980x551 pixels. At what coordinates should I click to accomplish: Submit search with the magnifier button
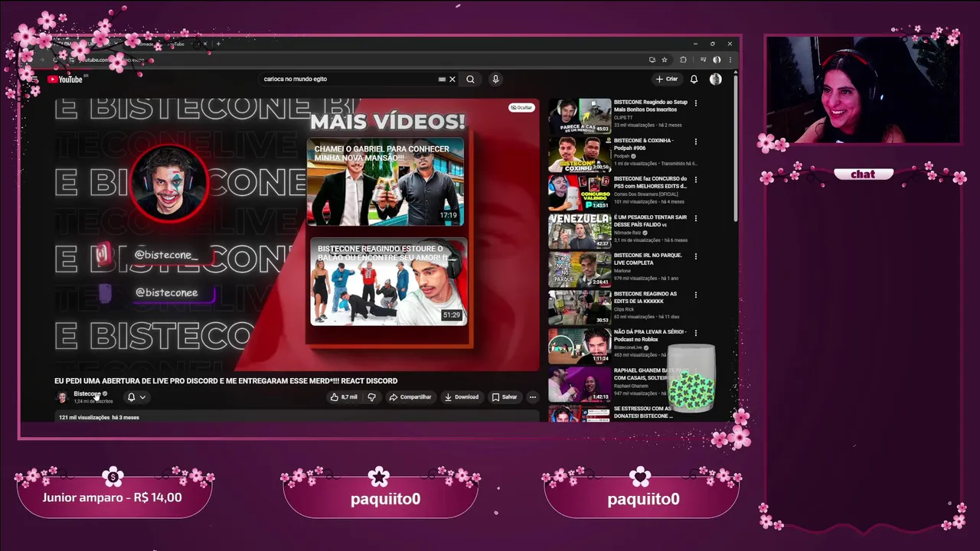point(470,79)
